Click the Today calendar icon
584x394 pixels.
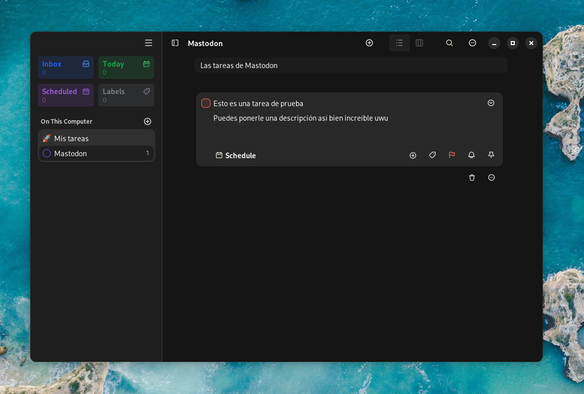coord(146,64)
